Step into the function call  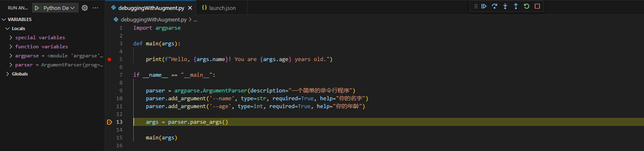(x=505, y=6)
